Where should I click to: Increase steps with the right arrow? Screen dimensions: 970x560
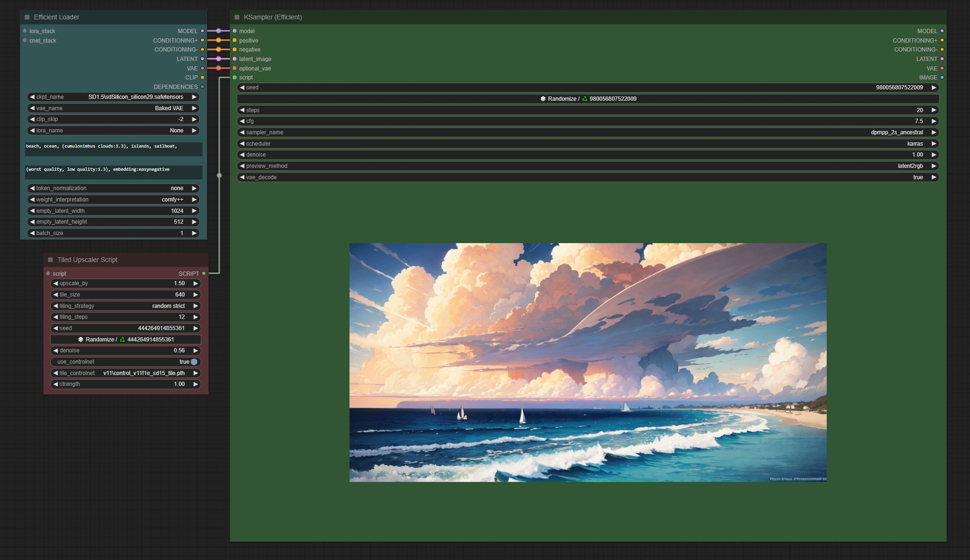[x=934, y=110]
